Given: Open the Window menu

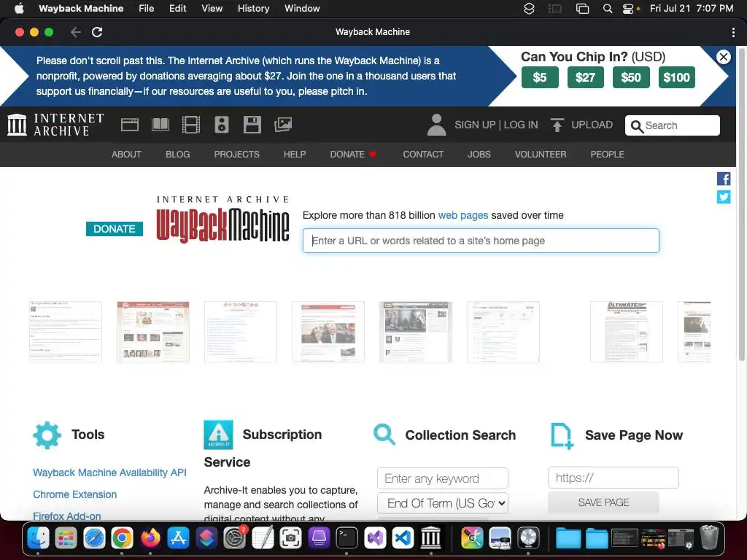Looking at the screenshot, I should click(x=302, y=9).
